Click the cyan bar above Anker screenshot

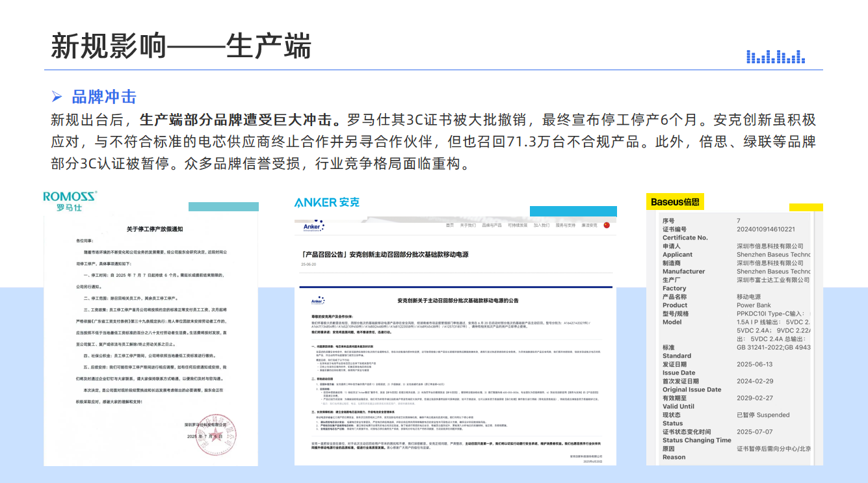[573, 211]
